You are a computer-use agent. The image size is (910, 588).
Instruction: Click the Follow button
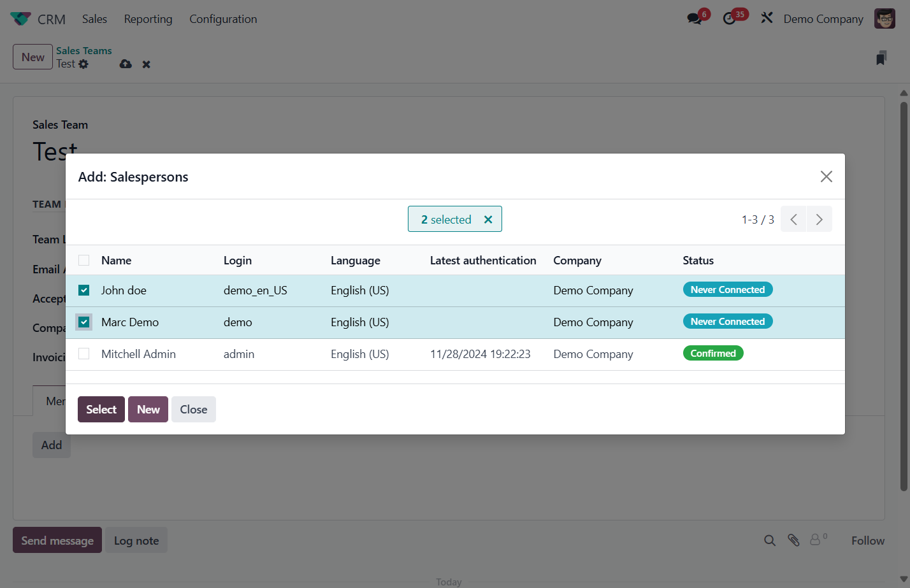pyautogui.click(x=868, y=540)
